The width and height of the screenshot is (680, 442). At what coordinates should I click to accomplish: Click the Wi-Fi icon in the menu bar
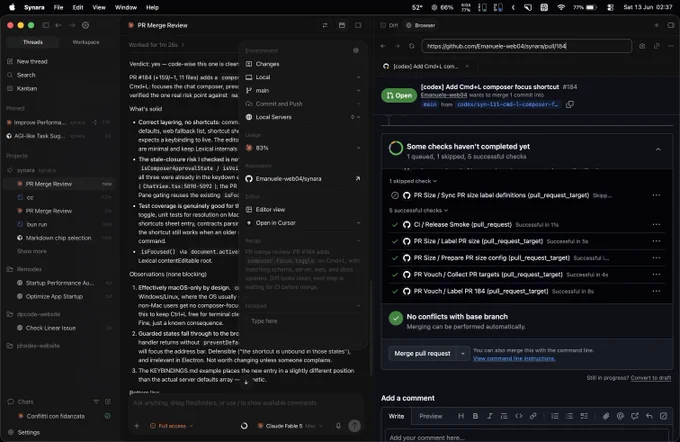point(561,7)
